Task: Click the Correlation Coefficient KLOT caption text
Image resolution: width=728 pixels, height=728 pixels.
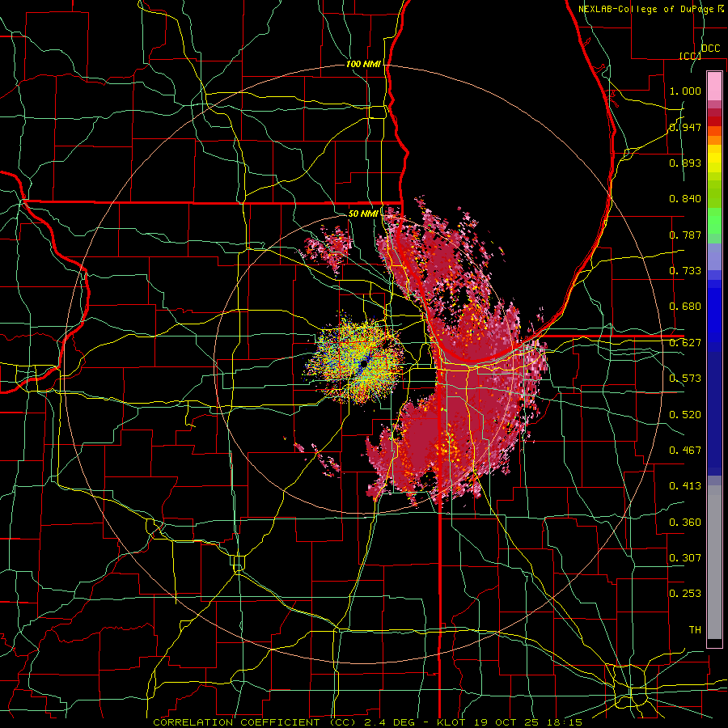Action: [368, 722]
